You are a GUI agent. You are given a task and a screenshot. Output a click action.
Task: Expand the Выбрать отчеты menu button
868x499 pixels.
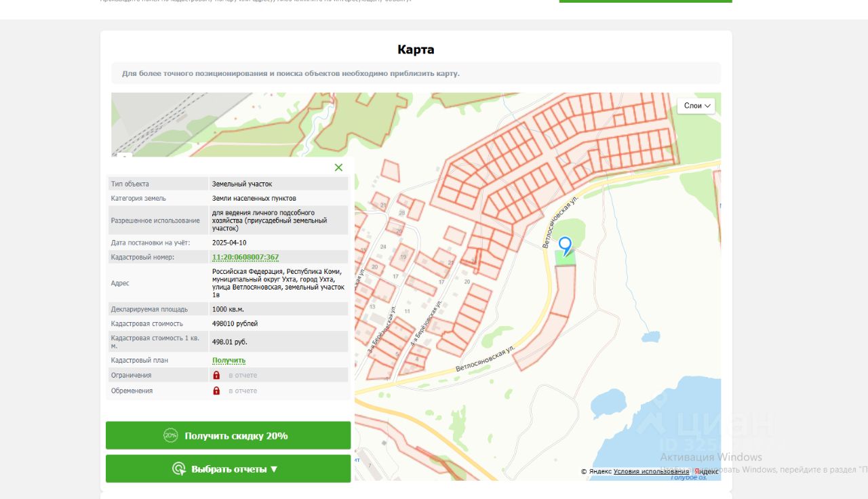(228, 468)
